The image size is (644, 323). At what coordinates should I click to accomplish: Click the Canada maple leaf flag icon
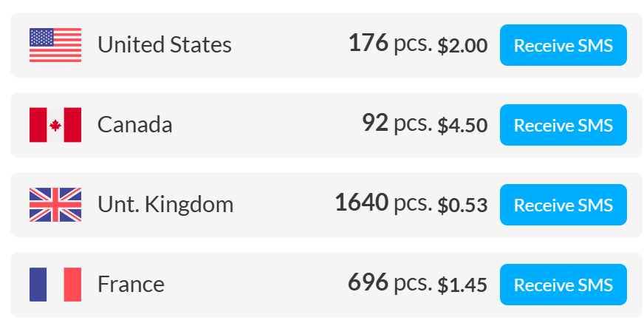tap(55, 125)
